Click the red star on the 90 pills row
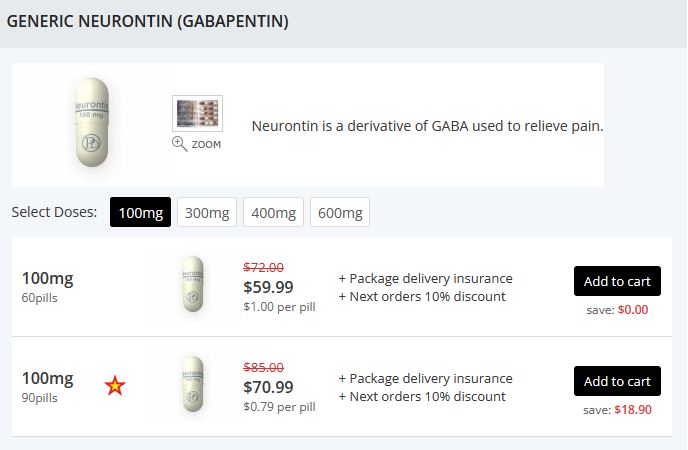 coord(115,386)
